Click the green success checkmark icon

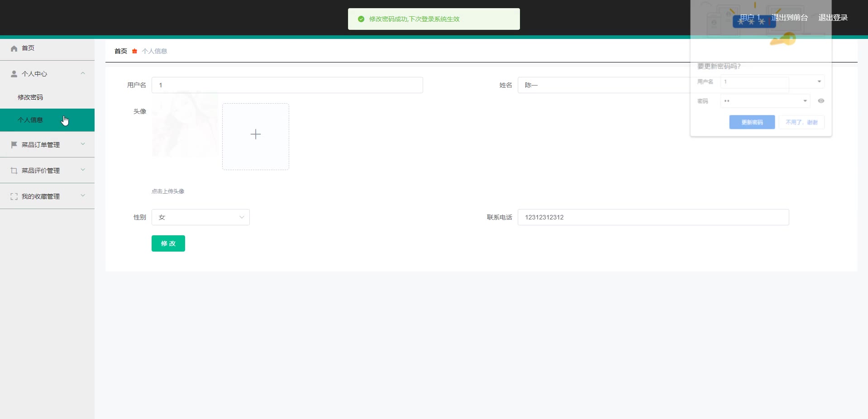(x=361, y=19)
